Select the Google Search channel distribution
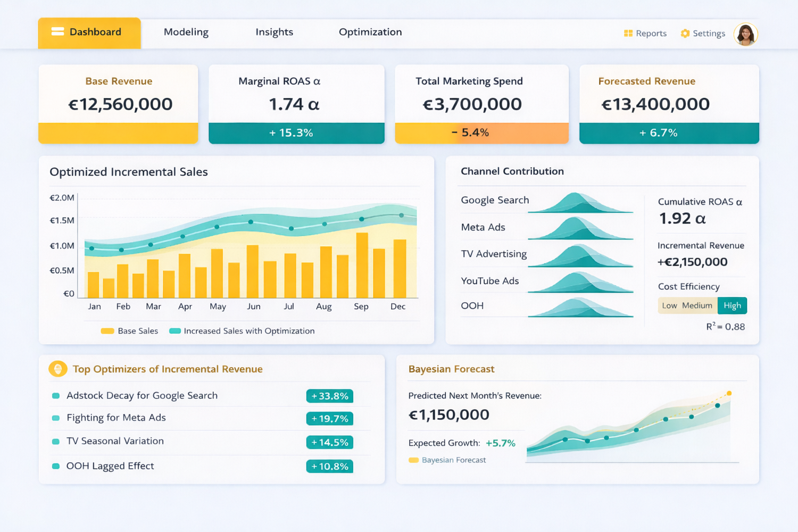This screenshot has height=532, width=798. point(580,203)
